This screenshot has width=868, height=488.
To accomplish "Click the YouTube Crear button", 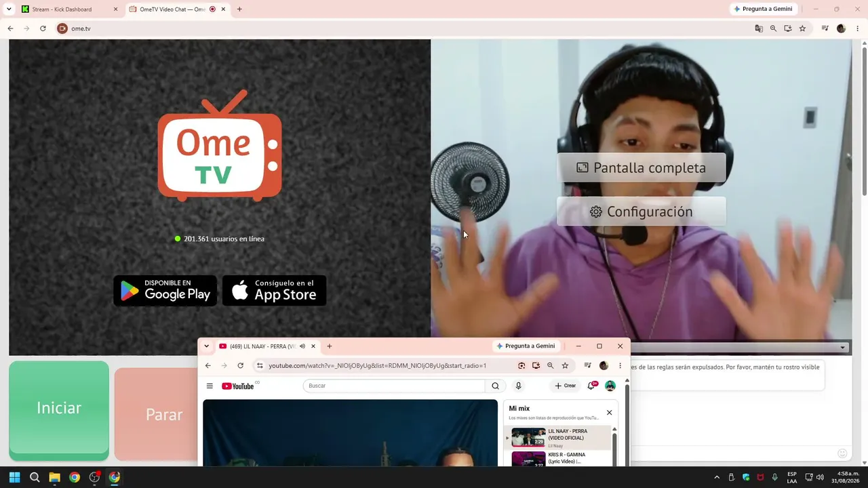I will tap(565, 386).
